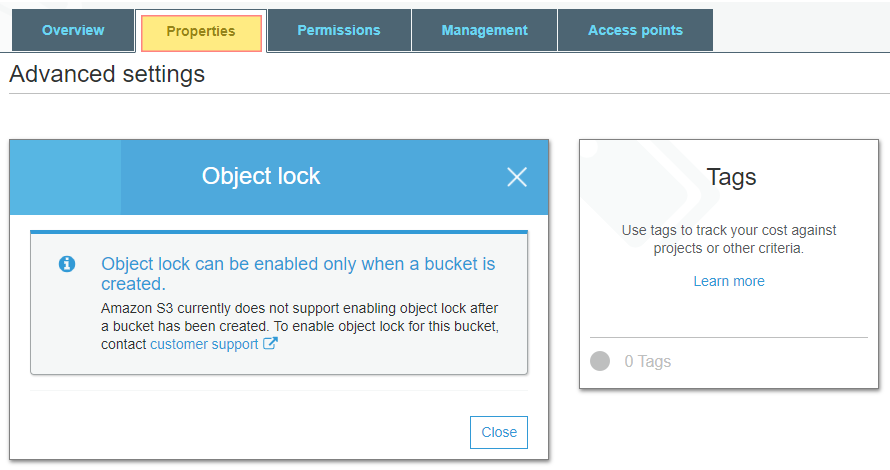The width and height of the screenshot is (890, 470).
Task: Click the Tags card title
Action: [731, 177]
